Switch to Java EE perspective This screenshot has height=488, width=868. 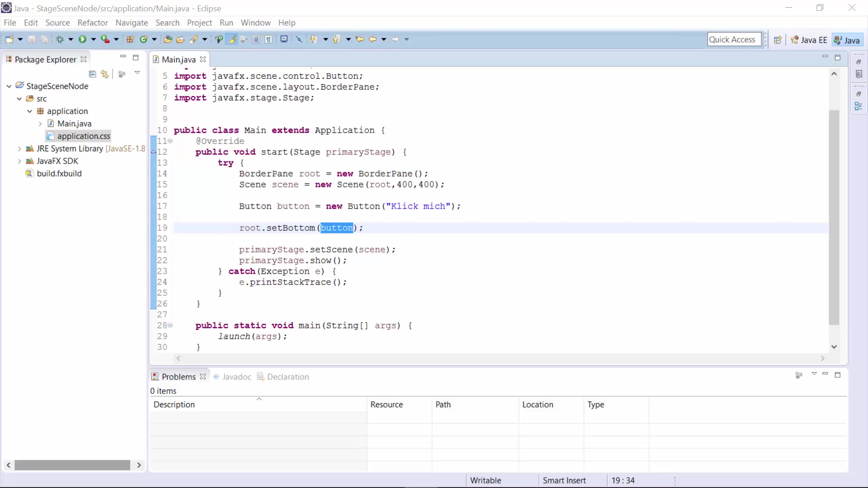coord(809,40)
